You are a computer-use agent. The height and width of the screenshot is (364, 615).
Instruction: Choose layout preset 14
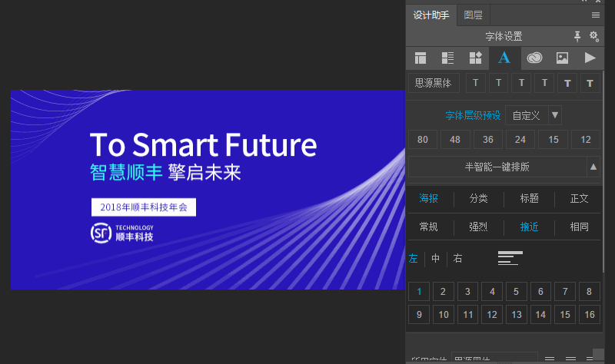(540, 315)
